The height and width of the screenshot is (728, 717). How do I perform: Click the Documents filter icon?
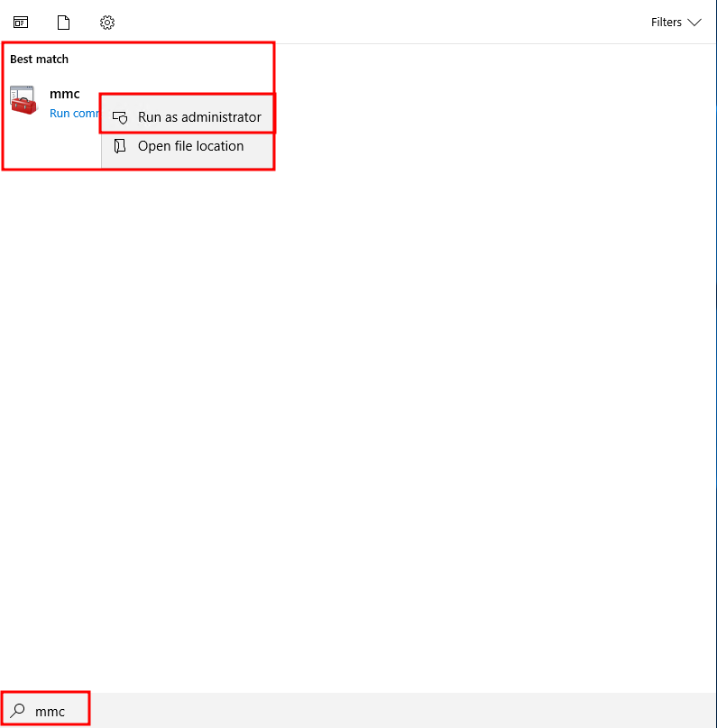coord(63,23)
